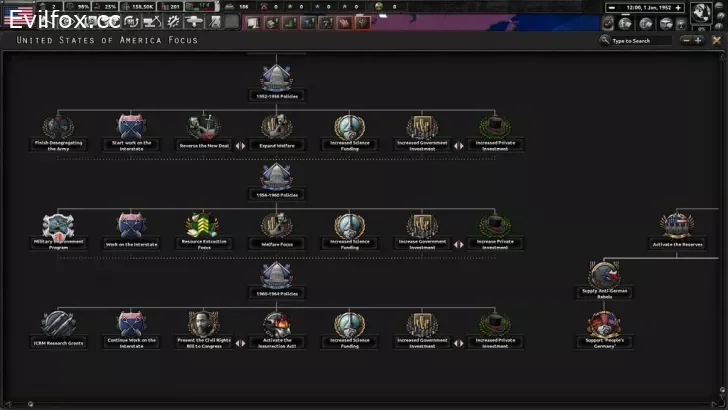Click Present the Civil Rights Bill focus
This screenshot has width=728, height=410.
click(x=203, y=326)
